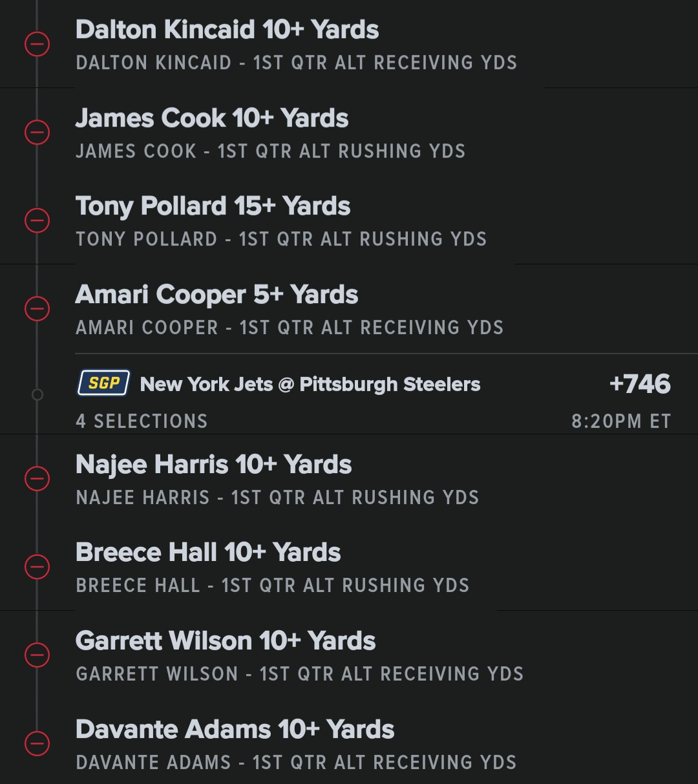Click the small timeline node circle

tap(37, 394)
